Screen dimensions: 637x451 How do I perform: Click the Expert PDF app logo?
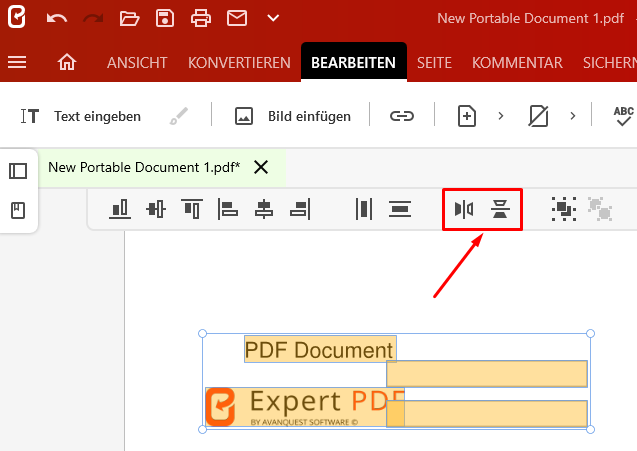pos(17,17)
